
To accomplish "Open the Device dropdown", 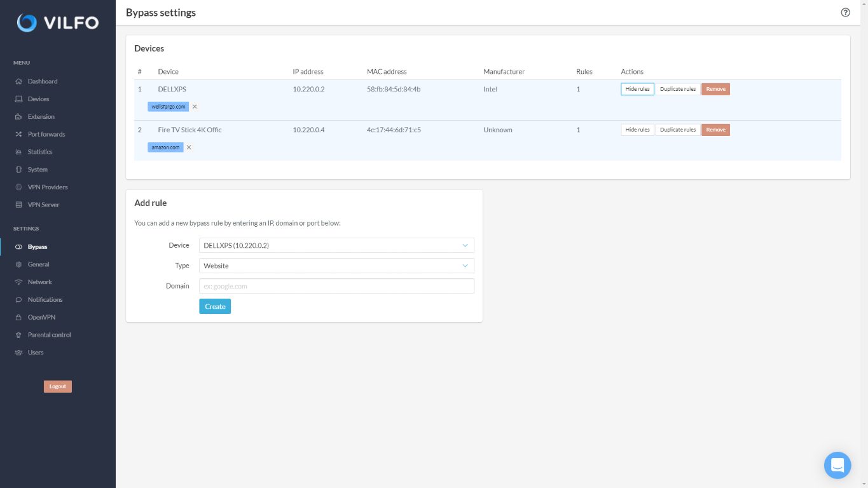I will [336, 245].
